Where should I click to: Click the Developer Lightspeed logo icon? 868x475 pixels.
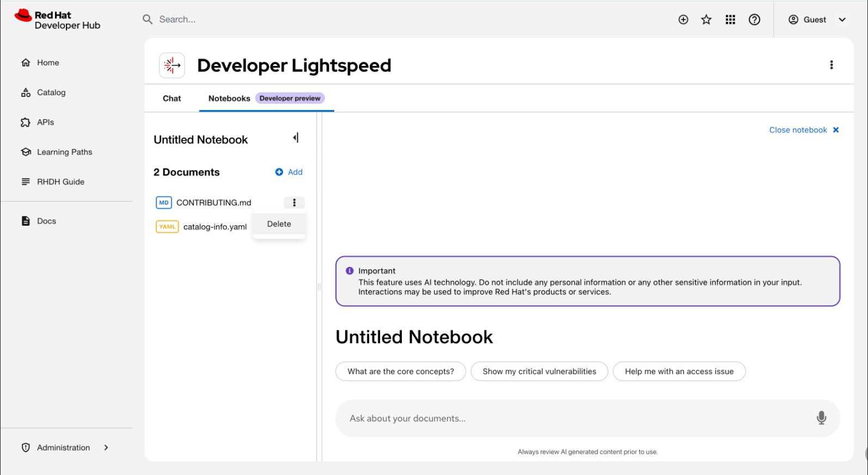(172, 65)
